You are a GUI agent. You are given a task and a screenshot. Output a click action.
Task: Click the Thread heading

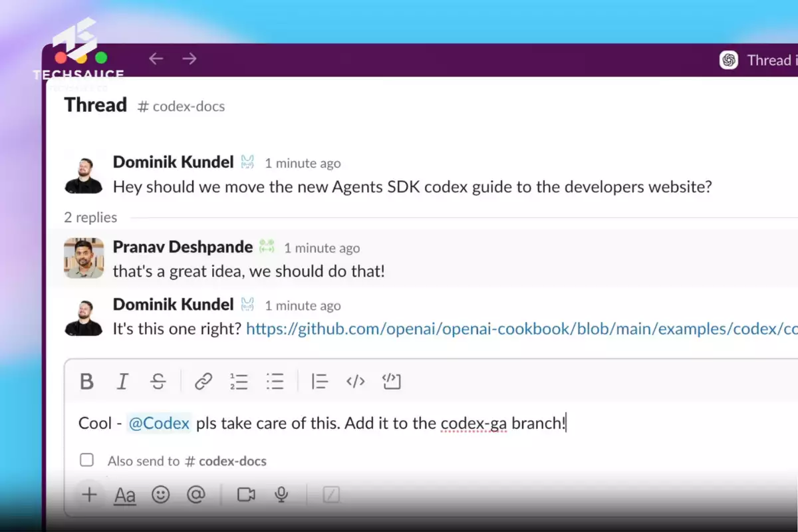tap(96, 105)
